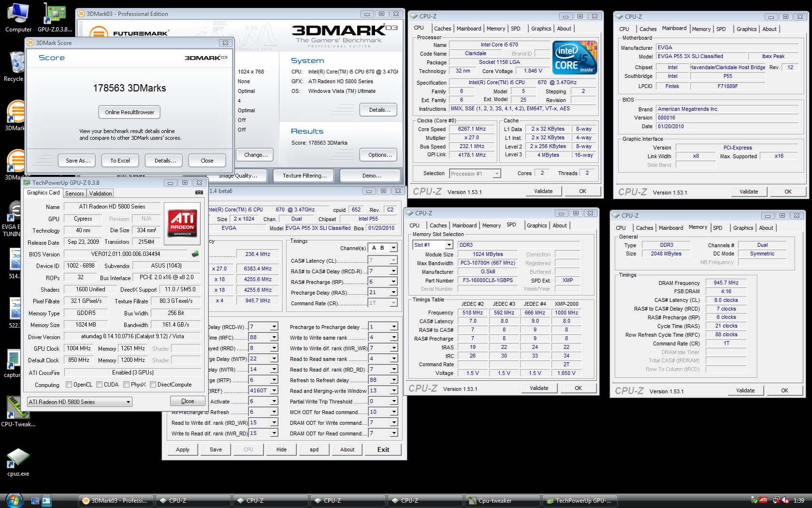Image resolution: width=812 pixels, height=508 pixels.
Task: Switch to Sensors tab in GPU-Z
Action: pos(74,193)
